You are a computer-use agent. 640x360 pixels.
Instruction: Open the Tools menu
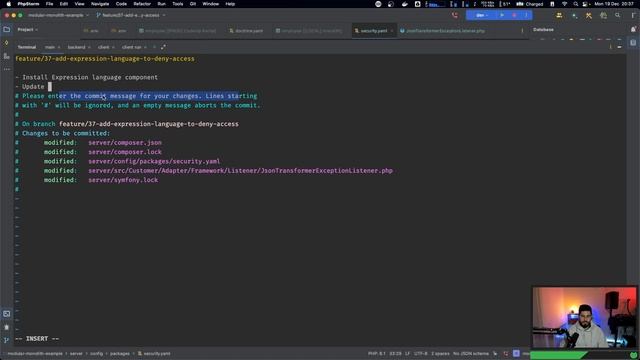pyautogui.click(x=178, y=4)
